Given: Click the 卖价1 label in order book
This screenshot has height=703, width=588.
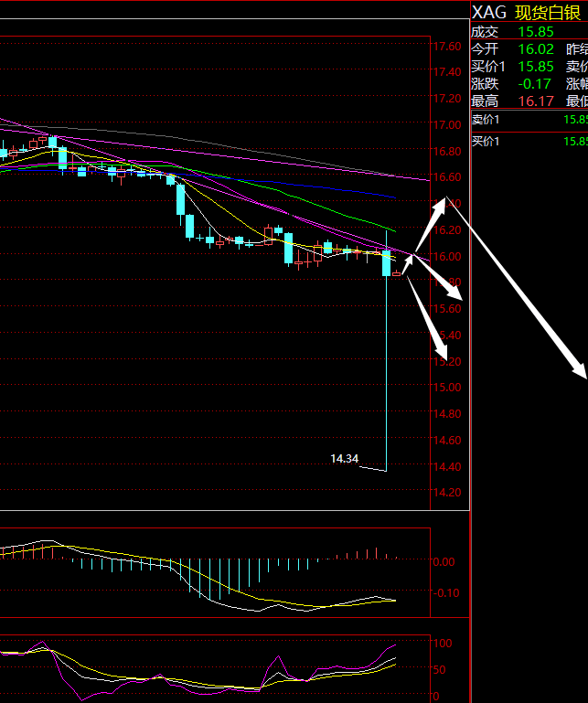Looking at the screenshot, I should (x=486, y=120).
